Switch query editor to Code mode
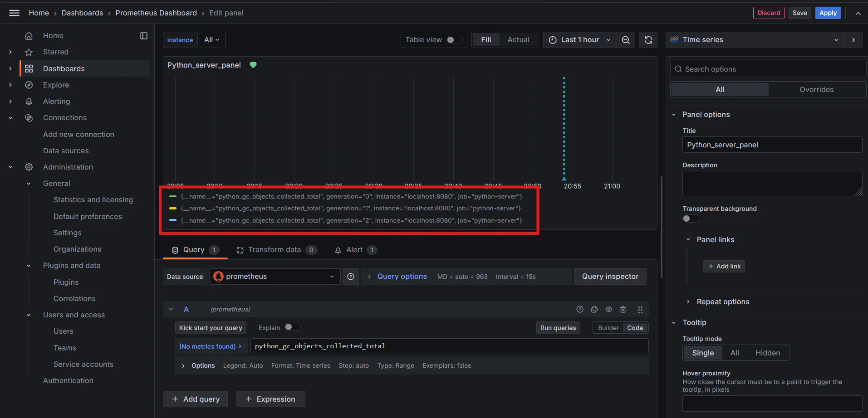Image resolution: width=868 pixels, height=418 pixels. 635,328
